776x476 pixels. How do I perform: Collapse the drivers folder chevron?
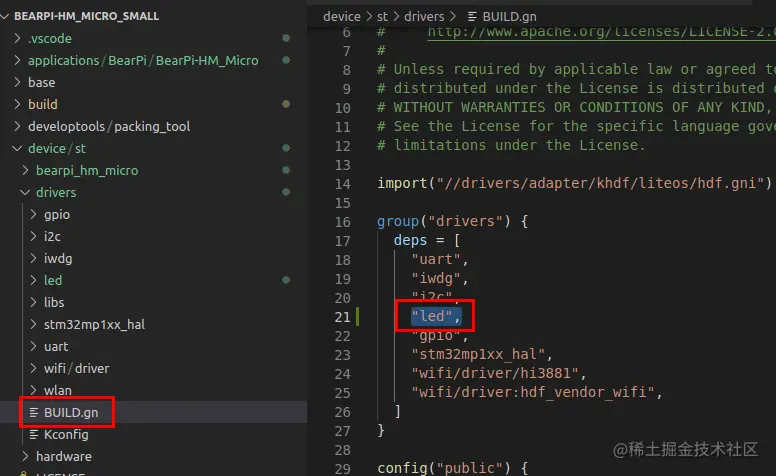pos(26,192)
